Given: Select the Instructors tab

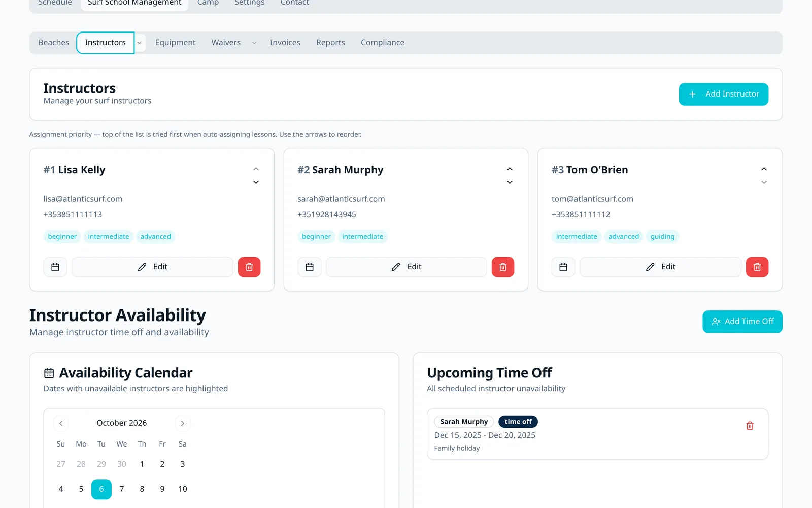Looking at the screenshot, I should pos(105,43).
